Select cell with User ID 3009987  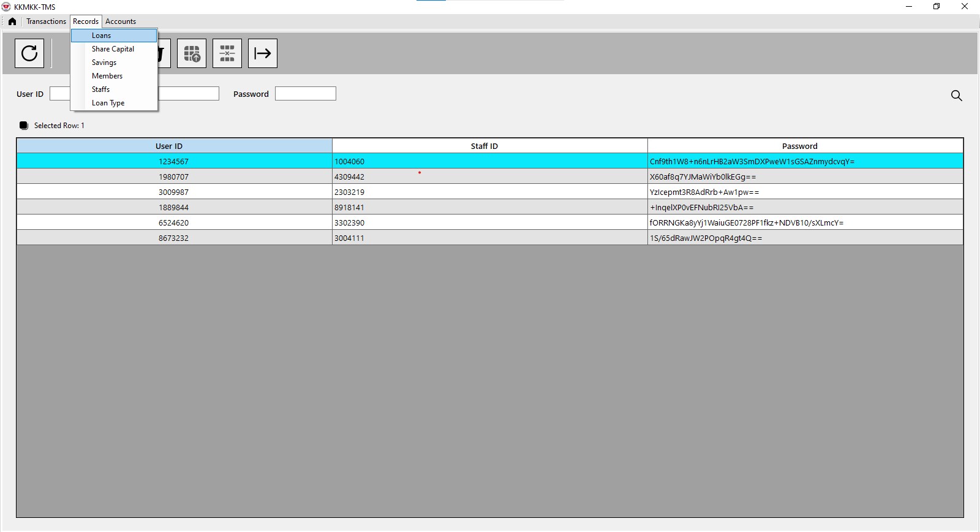coord(175,192)
